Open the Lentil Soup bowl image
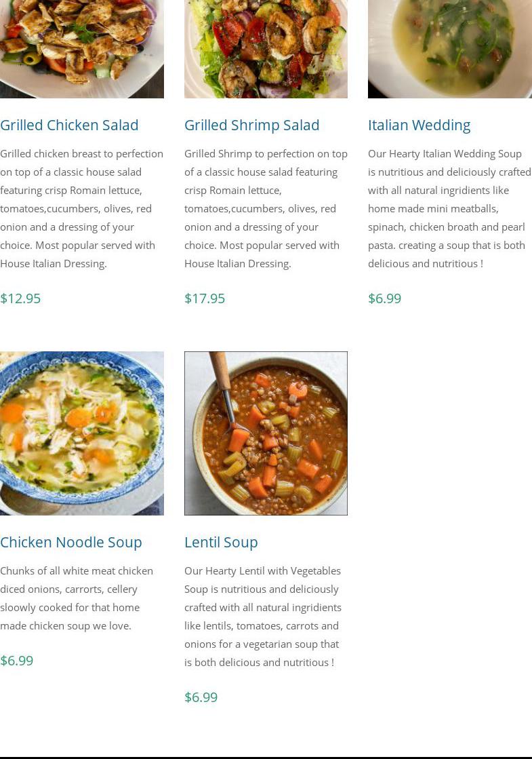The width and height of the screenshot is (532, 759). pos(266,433)
